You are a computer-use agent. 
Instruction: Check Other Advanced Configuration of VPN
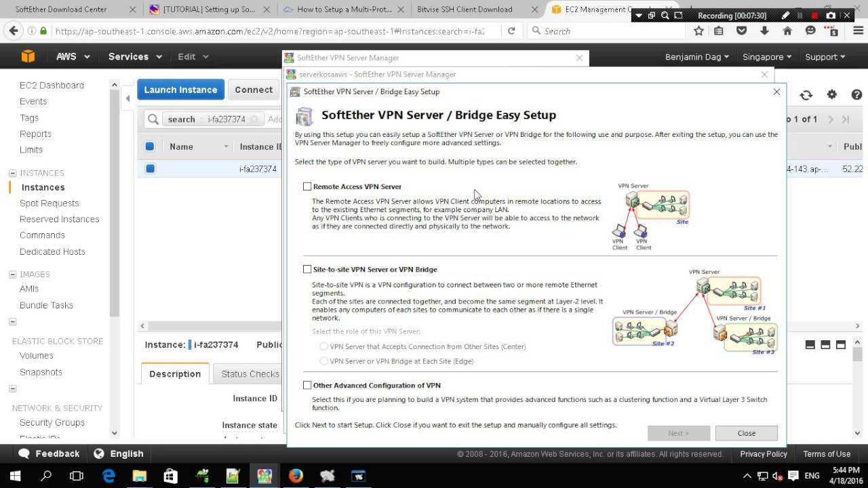pos(307,385)
